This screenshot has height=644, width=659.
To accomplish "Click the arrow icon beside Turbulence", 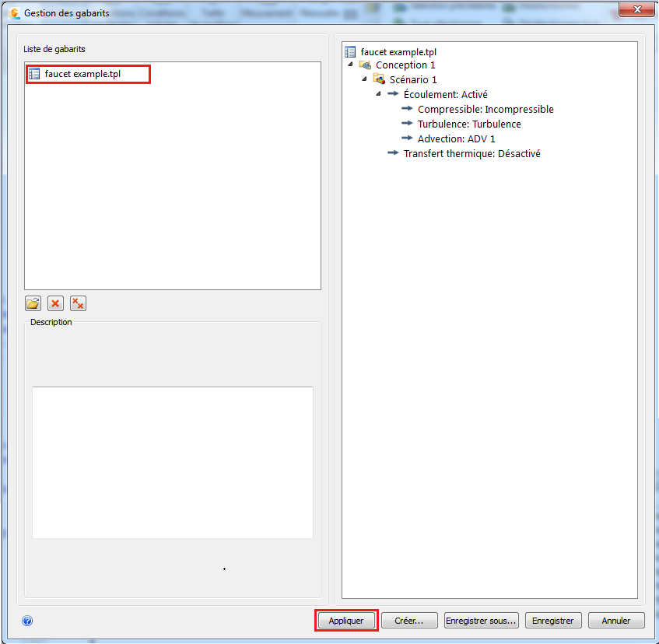I will (x=407, y=123).
